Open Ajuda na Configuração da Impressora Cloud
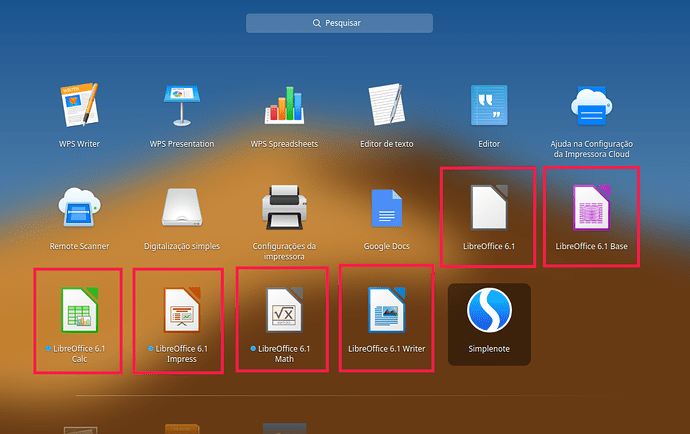Screen dimensions: 690x434 tap(591, 106)
